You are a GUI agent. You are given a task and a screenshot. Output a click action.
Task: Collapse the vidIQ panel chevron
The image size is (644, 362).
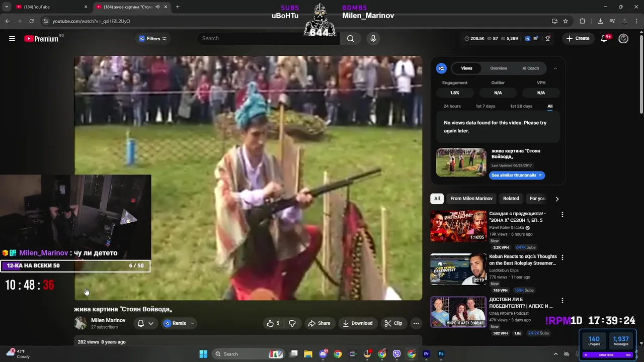coord(555,68)
